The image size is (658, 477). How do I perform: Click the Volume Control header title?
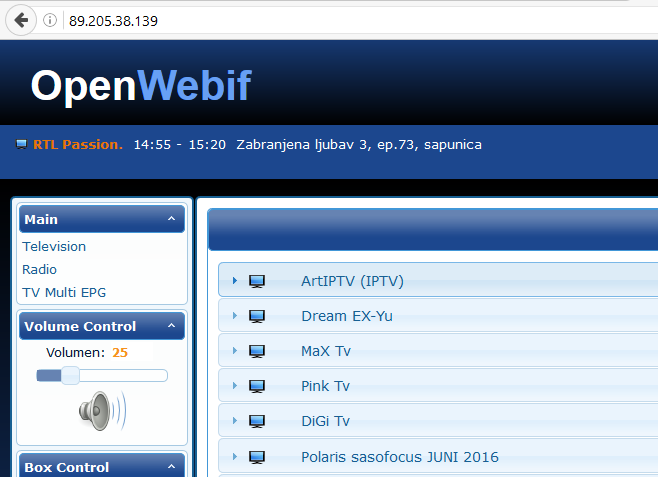tap(80, 326)
